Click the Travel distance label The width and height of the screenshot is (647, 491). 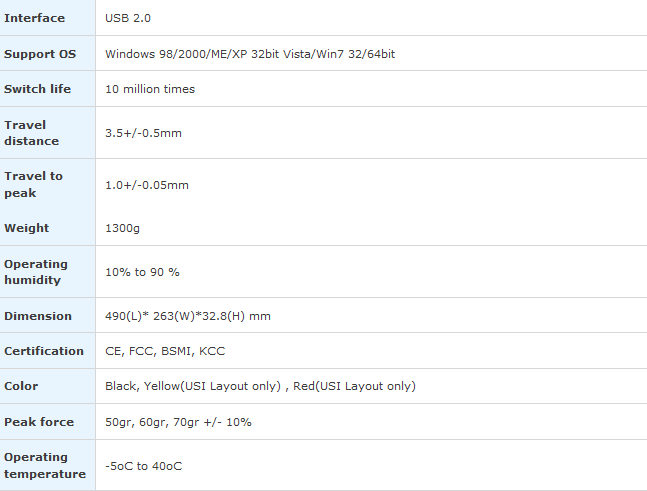tap(31, 133)
